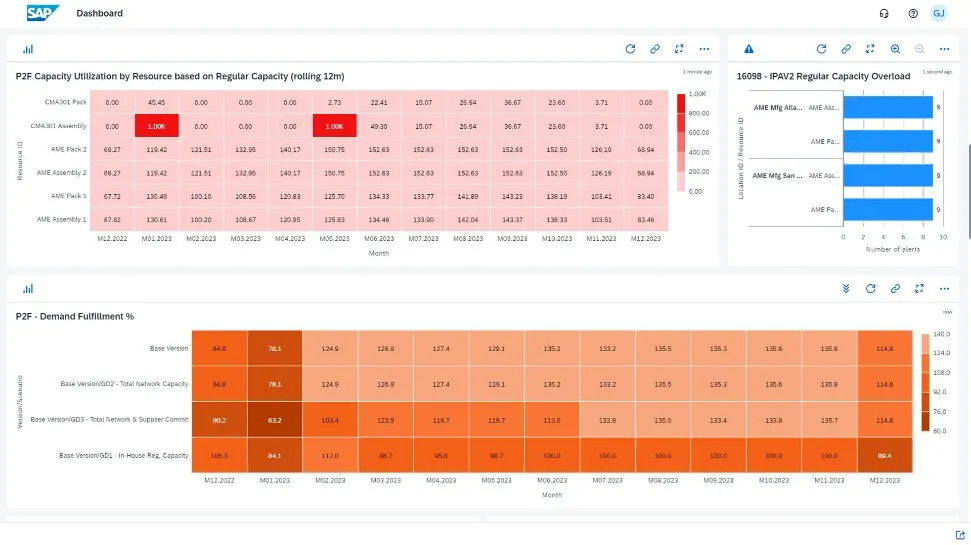Viewport: 971px width, 545px height.
Task: Open more options for Demand Fulfillment chart
Action: (x=944, y=288)
